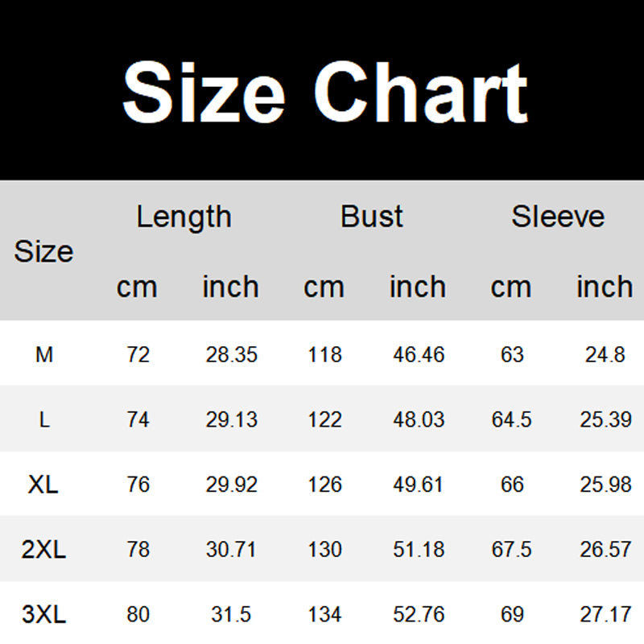
Task: Choose the 3XL size row label
Action: pyautogui.click(x=43, y=615)
